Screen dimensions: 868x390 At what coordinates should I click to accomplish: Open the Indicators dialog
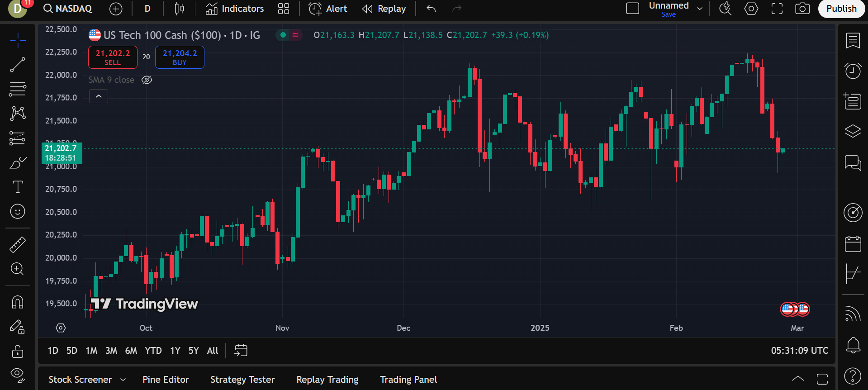pyautogui.click(x=234, y=9)
